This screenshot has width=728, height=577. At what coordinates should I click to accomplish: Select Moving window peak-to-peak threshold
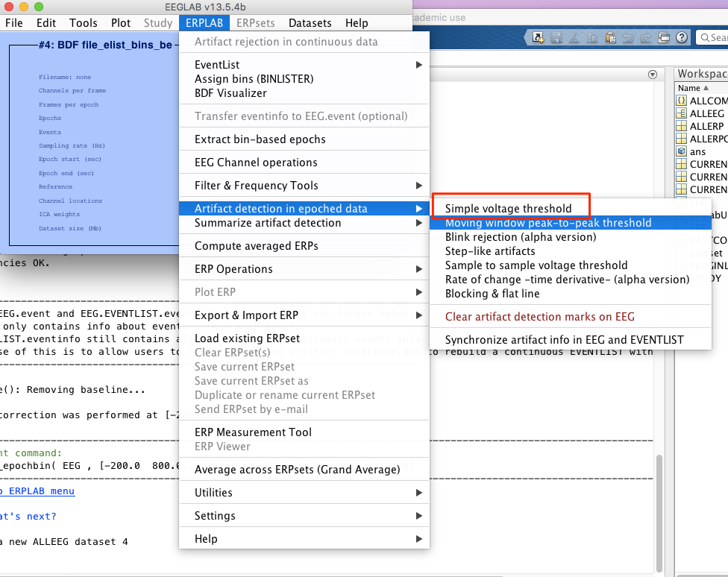click(571, 223)
